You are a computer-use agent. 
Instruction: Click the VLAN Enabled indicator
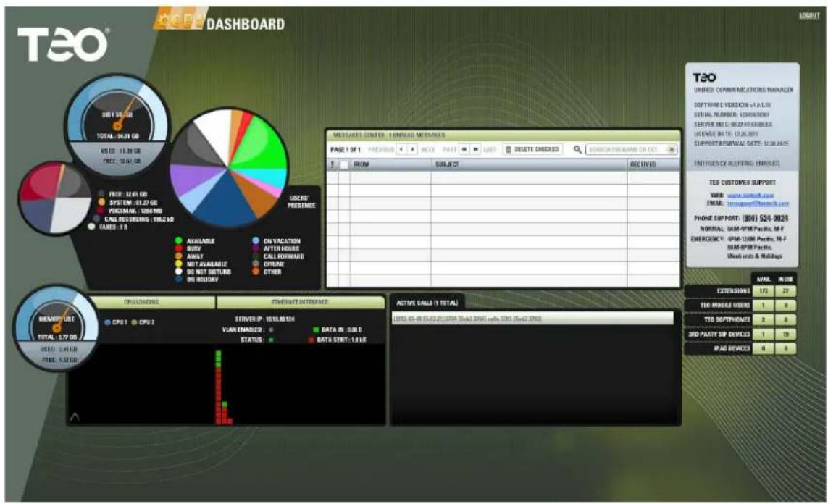click(271, 329)
